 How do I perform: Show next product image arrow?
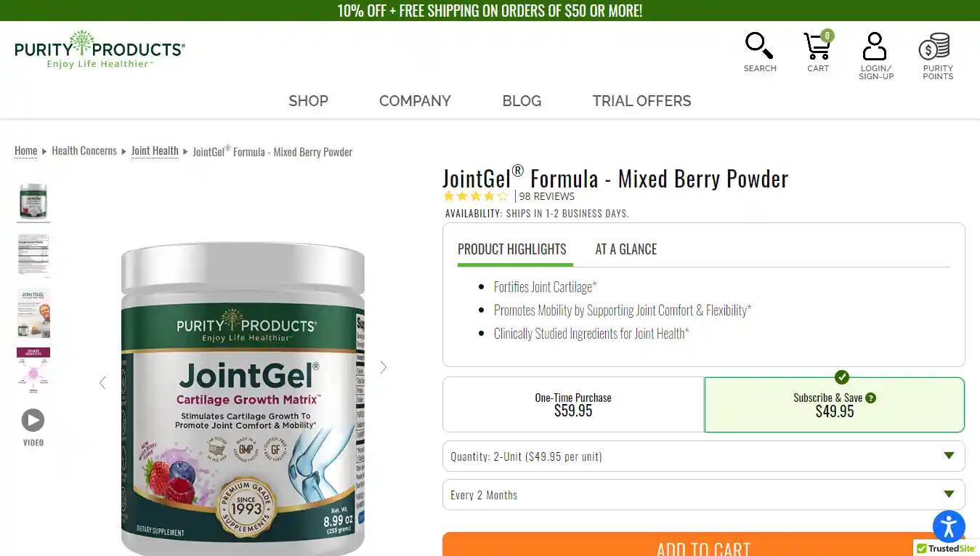click(384, 367)
